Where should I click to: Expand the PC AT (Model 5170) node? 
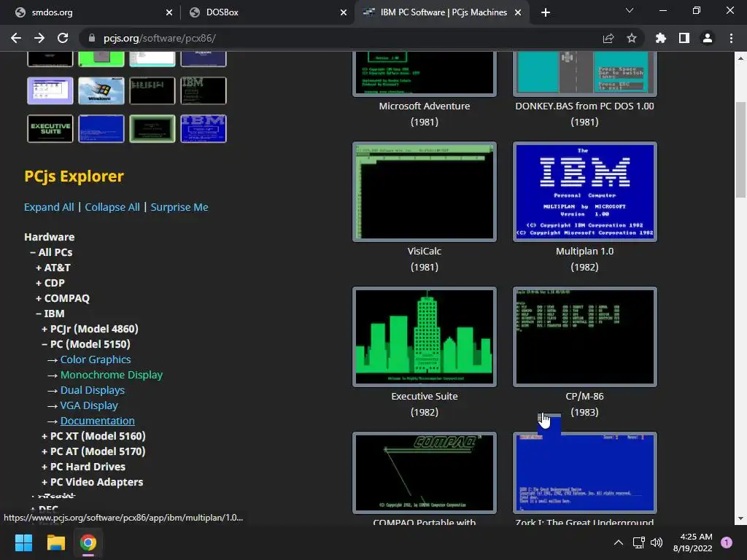click(93, 451)
